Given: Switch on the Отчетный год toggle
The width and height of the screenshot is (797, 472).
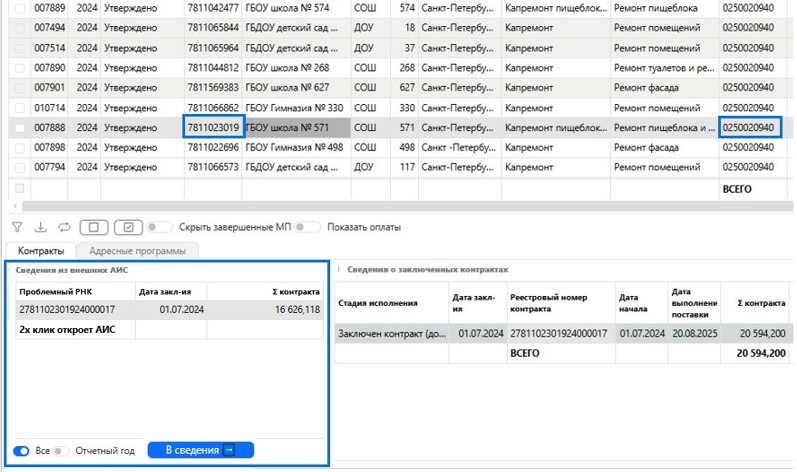Looking at the screenshot, I should [x=61, y=451].
